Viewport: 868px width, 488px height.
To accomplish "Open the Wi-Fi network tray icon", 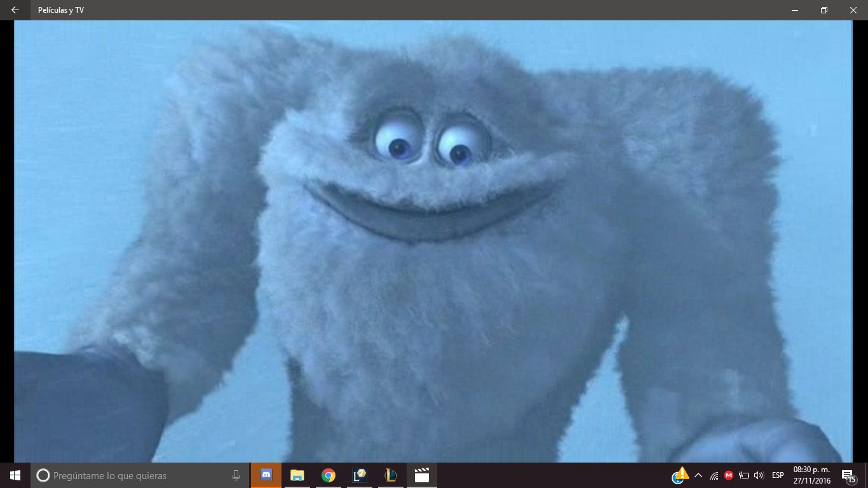I will point(714,475).
